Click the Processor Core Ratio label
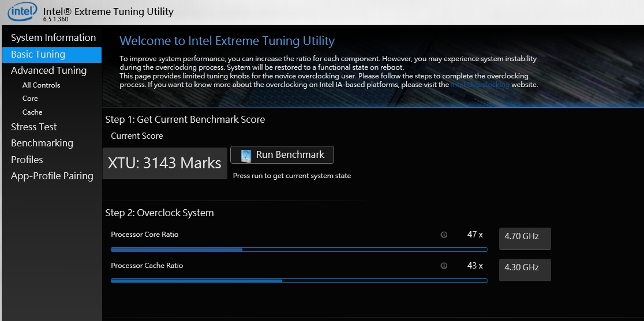The width and height of the screenshot is (644, 321). 145,235
